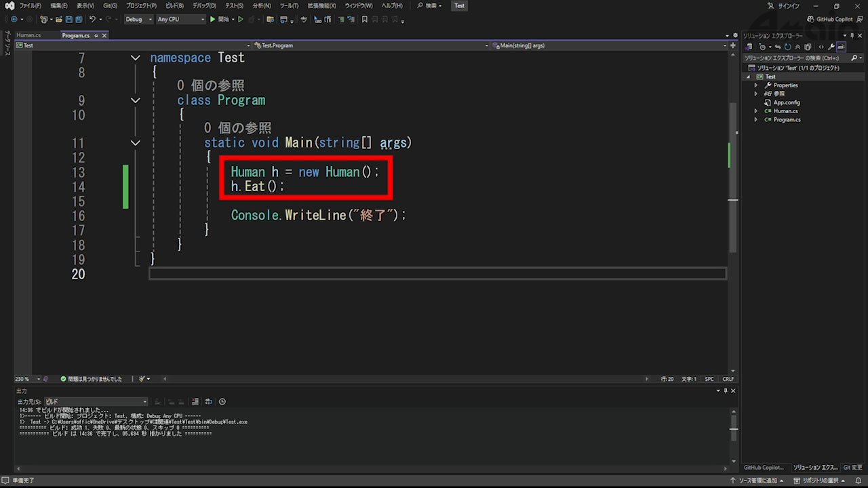This screenshot has width=868, height=488.
Task: Collapse the class Program code block
Action: pos(136,100)
